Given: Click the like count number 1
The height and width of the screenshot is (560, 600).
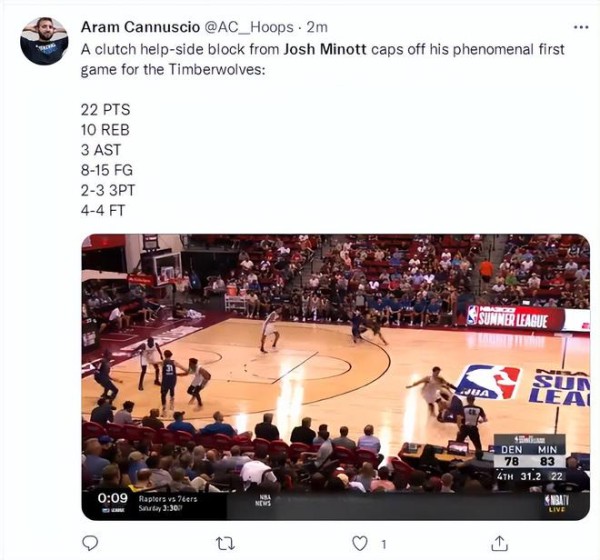Looking at the screenshot, I should (x=384, y=544).
